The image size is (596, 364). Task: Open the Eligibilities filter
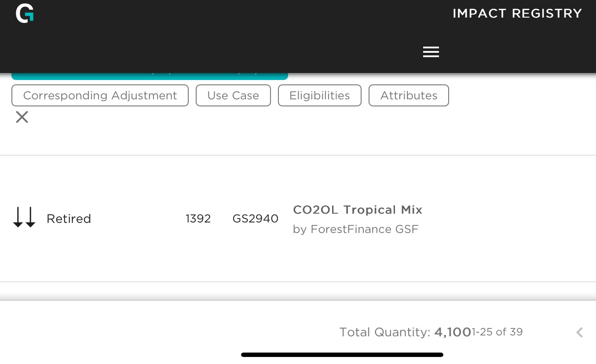[320, 95]
